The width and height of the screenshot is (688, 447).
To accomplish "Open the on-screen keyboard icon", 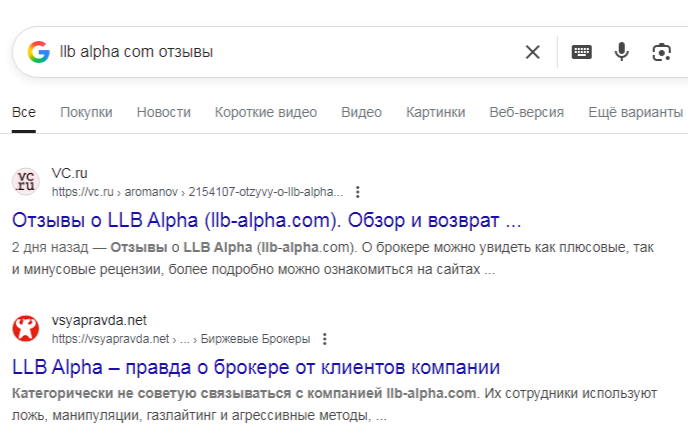I will 581,52.
